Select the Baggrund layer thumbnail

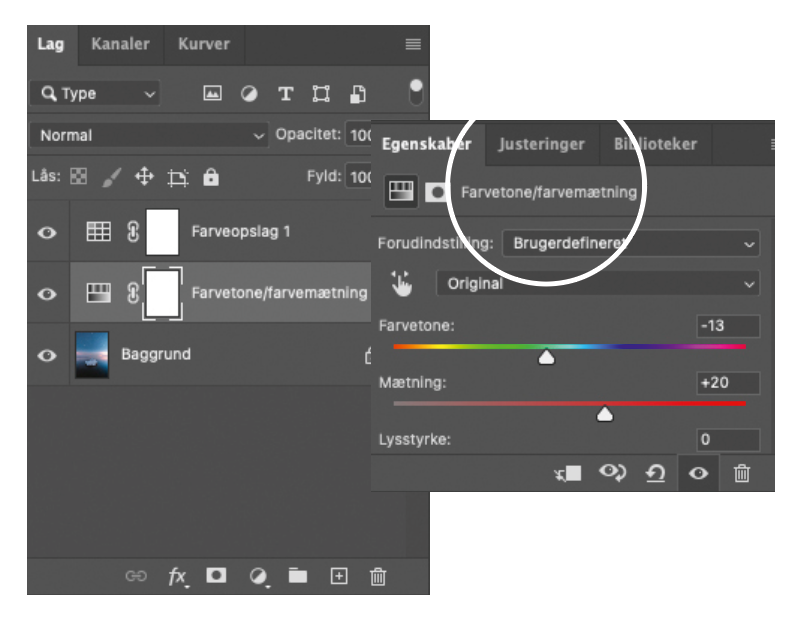92,354
